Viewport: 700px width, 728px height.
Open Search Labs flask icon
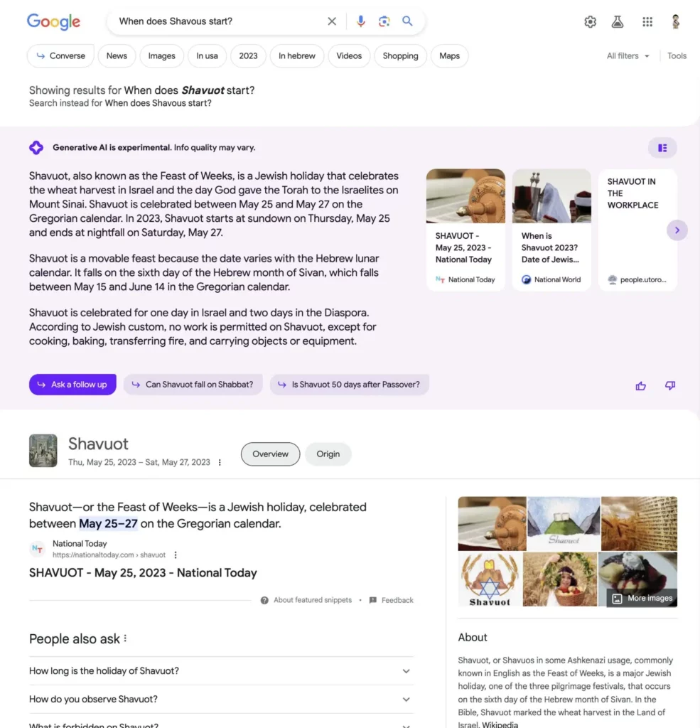(618, 22)
